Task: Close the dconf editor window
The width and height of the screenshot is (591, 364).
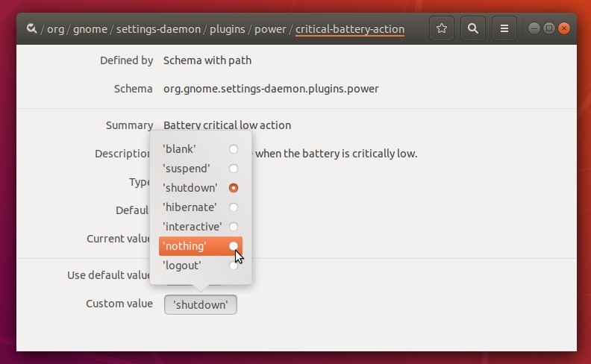Action: (564, 28)
